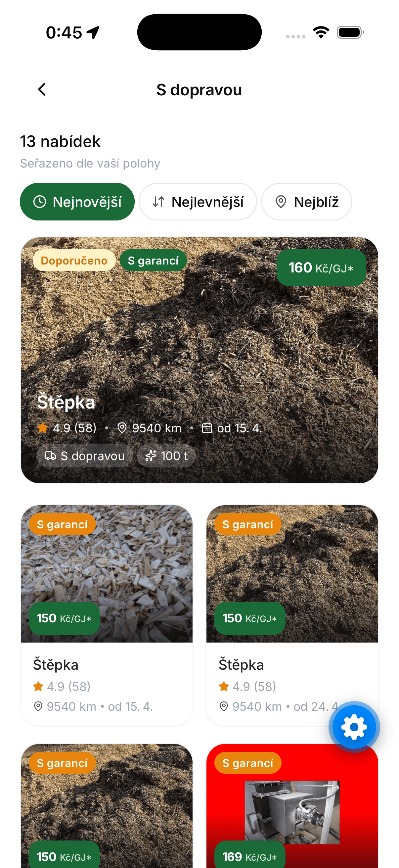Tap the S garancí badge on featured card
Image resolution: width=399 pixels, height=868 pixels.
pyautogui.click(x=153, y=261)
